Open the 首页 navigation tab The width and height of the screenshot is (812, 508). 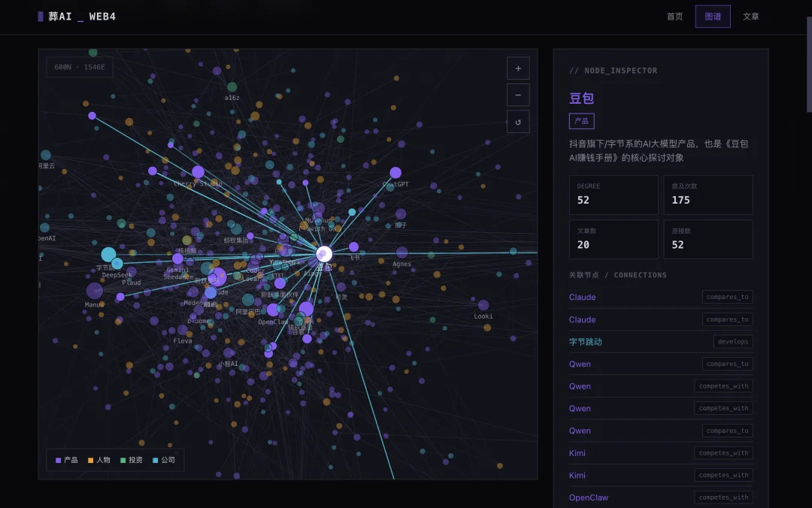674,17
